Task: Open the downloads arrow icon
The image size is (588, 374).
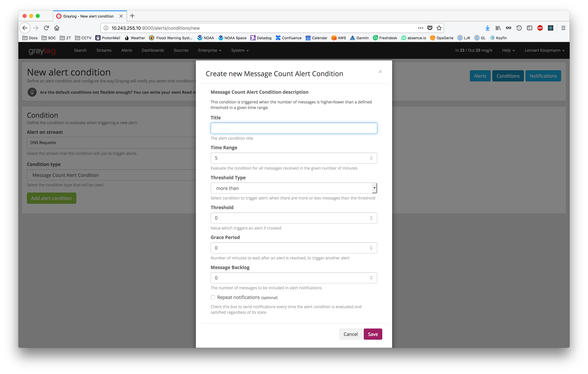Action: pyautogui.click(x=487, y=28)
